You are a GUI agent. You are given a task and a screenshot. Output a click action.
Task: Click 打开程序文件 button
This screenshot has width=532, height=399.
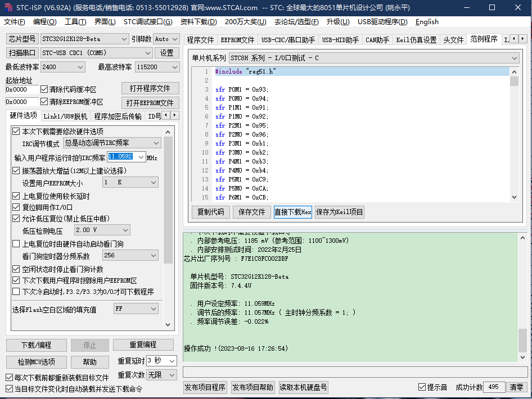click(x=150, y=88)
